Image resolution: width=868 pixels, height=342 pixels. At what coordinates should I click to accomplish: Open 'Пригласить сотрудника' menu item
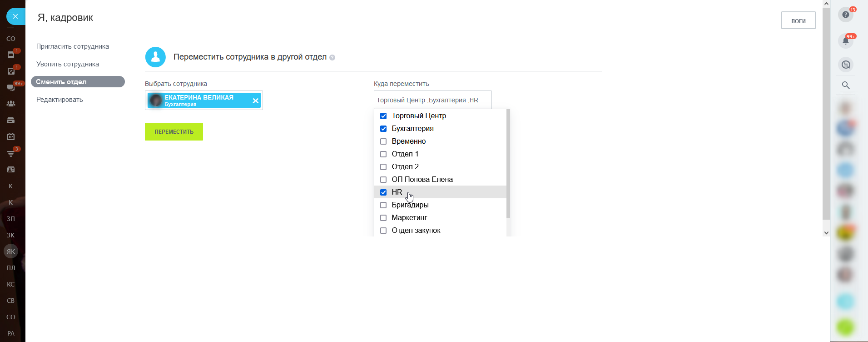pos(73,46)
